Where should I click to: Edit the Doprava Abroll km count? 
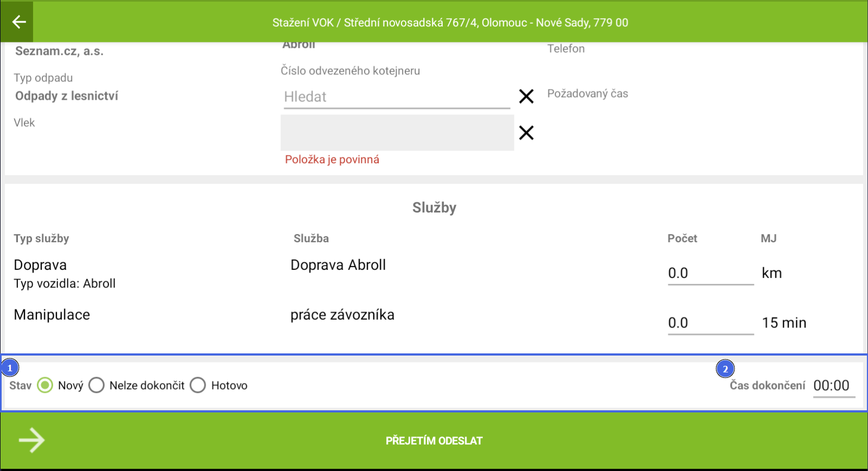point(710,273)
